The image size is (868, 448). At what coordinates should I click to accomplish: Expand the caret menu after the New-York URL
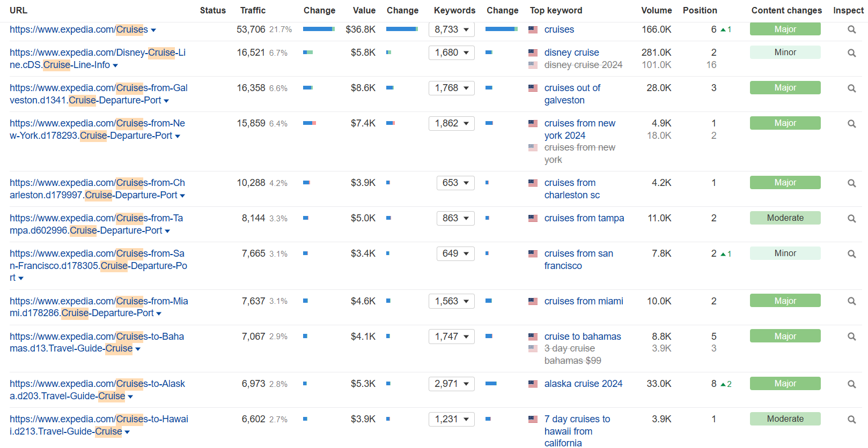coord(178,137)
